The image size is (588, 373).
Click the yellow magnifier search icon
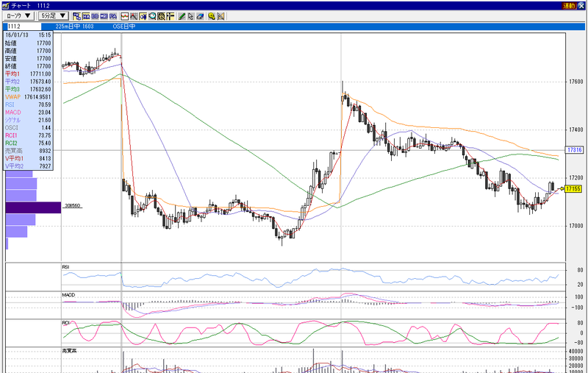click(x=212, y=16)
